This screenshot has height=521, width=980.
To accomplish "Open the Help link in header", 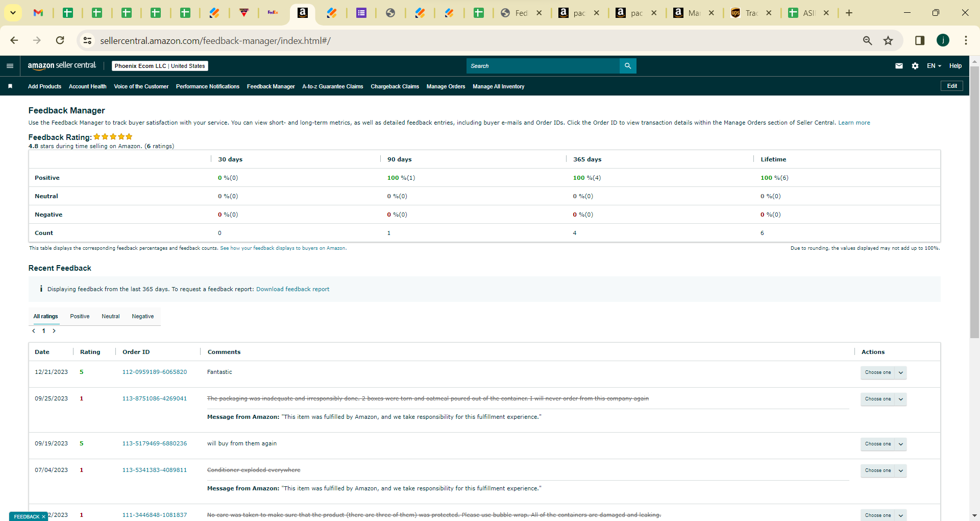I will click(955, 66).
